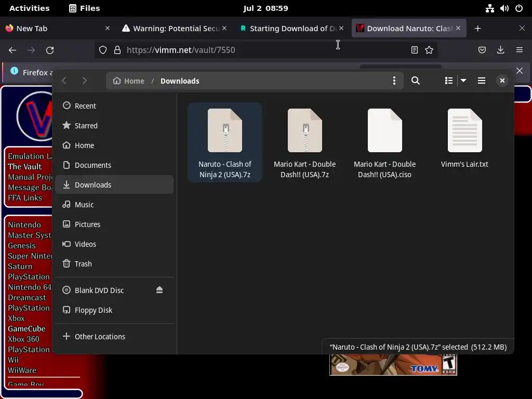This screenshot has height=399, width=532.
Task: Open tracking protection shield icon
Action: 103,50
